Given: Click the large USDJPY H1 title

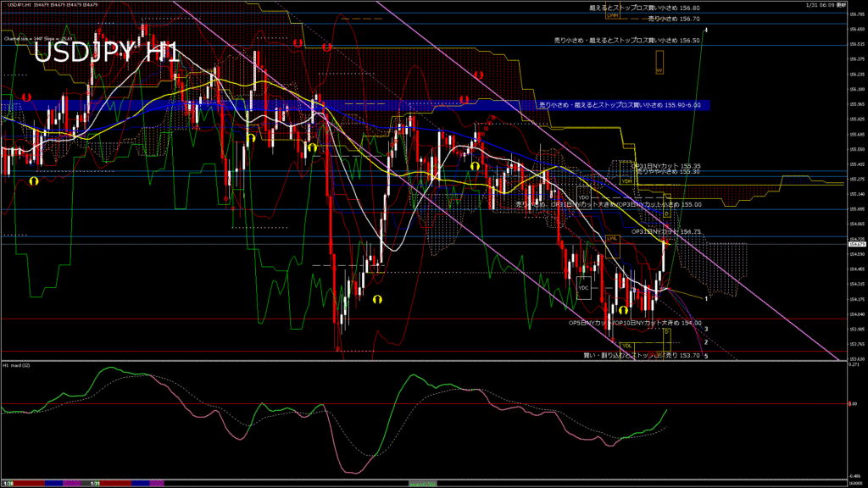Looking at the screenshot, I should (106, 53).
